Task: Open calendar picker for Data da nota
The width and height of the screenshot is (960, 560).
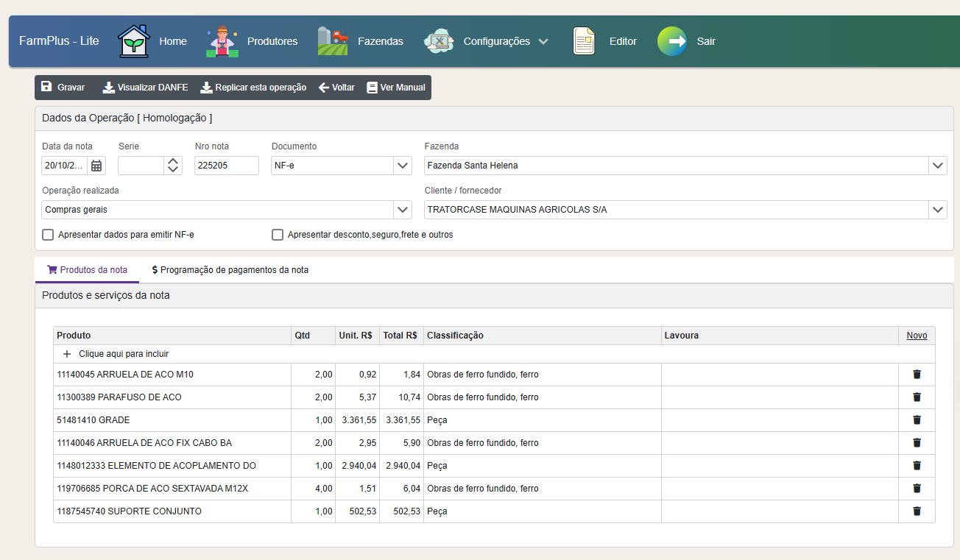Action: (x=96, y=166)
